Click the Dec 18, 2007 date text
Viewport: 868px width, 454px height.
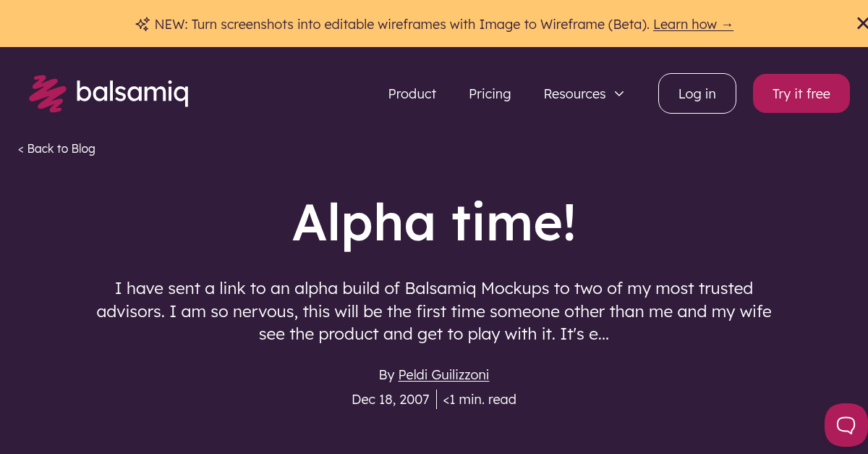(x=390, y=399)
